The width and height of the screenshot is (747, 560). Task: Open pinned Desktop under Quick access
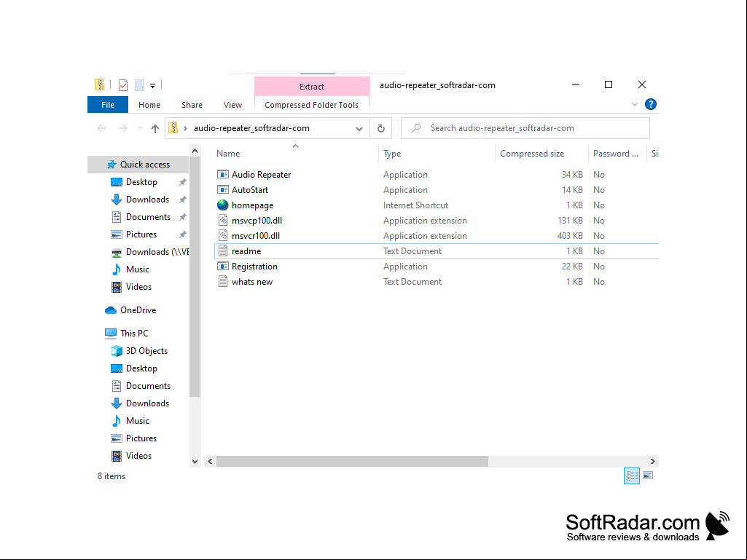tap(141, 182)
